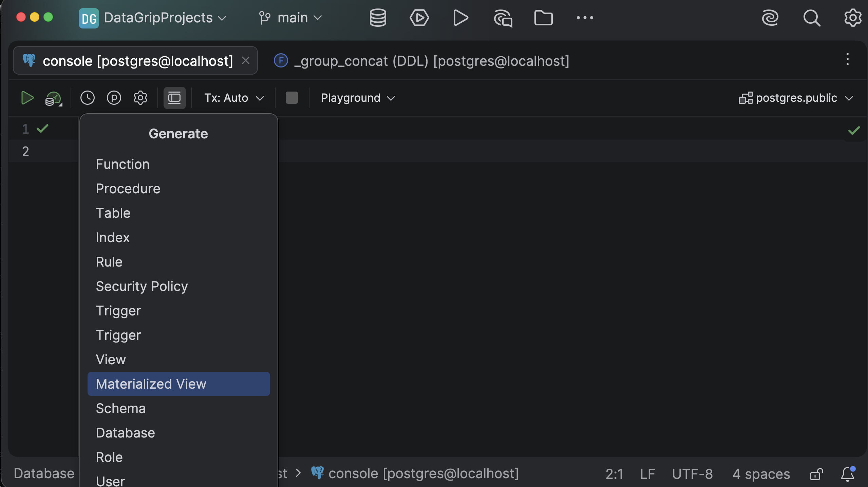Switch to _group_concat (DDL) tab

(x=421, y=61)
